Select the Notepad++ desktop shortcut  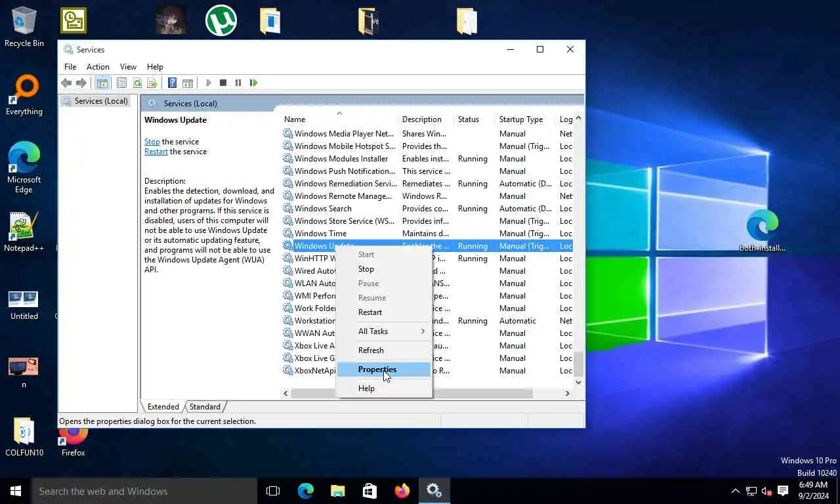click(24, 232)
